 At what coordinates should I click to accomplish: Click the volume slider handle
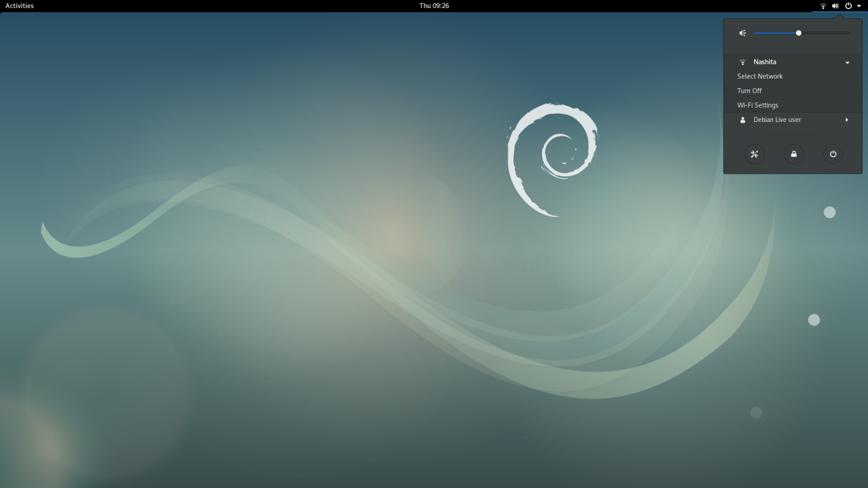coord(799,33)
